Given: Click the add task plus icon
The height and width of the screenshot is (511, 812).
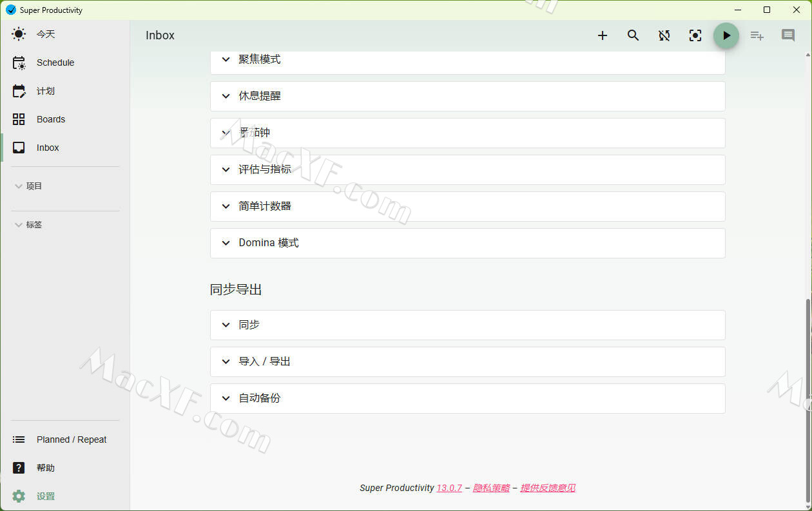Looking at the screenshot, I should (603, 35).
